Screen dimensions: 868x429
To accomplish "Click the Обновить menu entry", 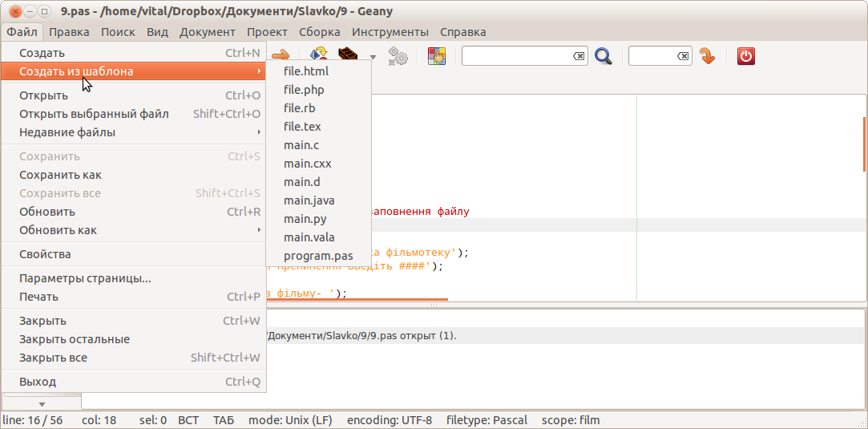I will click(x=134, y=212).
